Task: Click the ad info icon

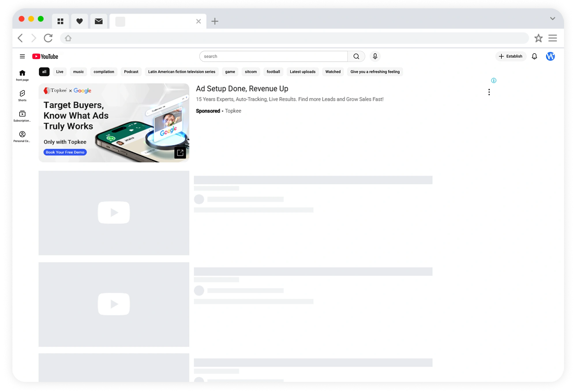Action: pos(494,80)
